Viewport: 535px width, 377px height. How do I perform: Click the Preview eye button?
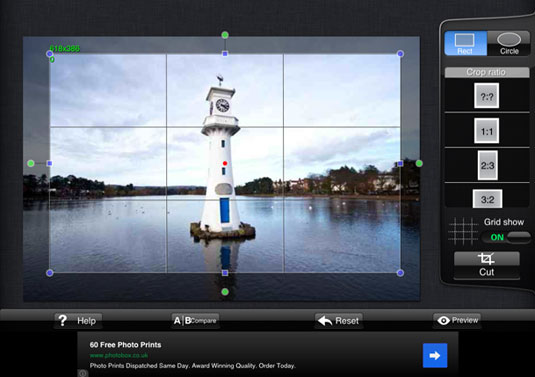point(457,320)
